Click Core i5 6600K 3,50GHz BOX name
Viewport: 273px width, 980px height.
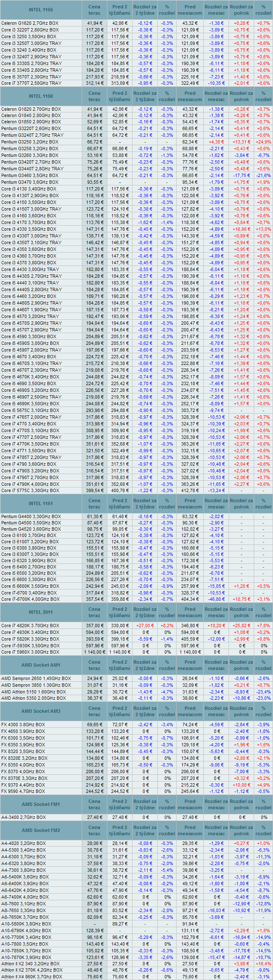(30, 586)
